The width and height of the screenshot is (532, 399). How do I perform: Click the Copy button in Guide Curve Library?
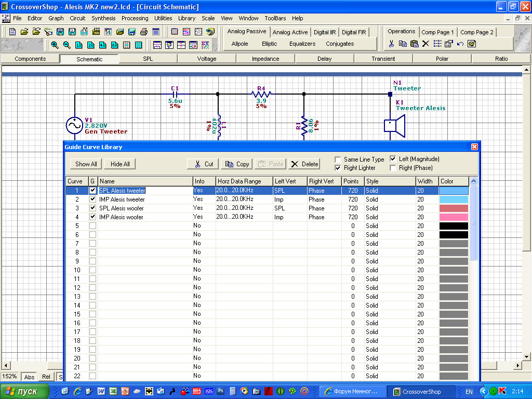tap(237, 164)
